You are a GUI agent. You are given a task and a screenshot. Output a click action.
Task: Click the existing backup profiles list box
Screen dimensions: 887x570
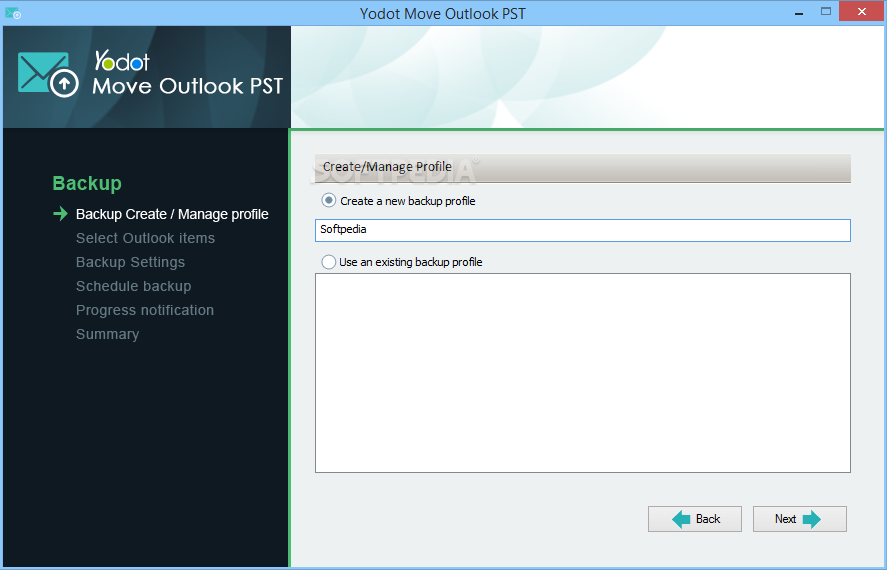[x=583, y=373]
